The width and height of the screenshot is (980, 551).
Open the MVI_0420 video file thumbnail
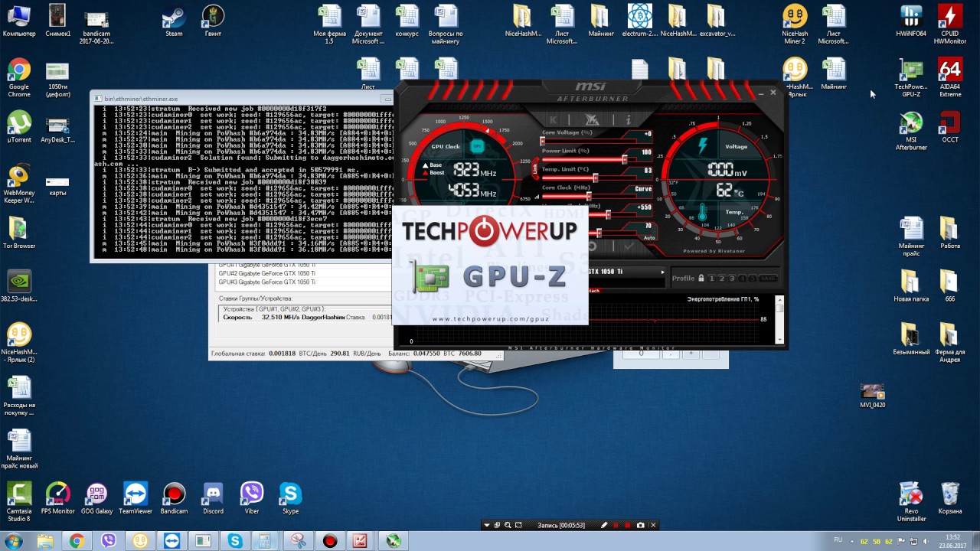[873, 396]
